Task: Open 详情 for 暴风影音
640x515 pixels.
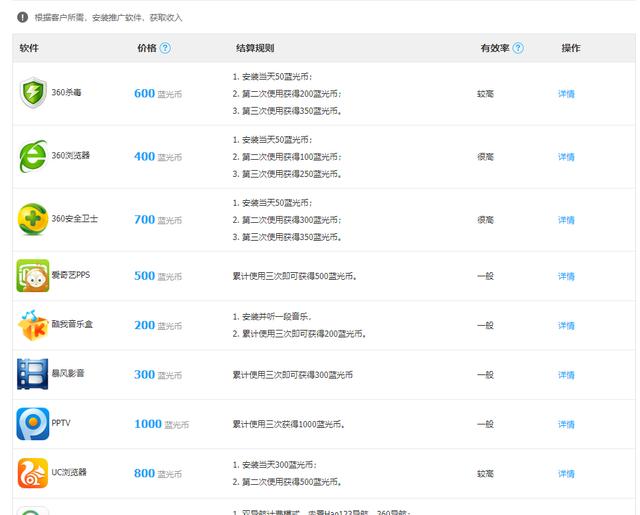Action: (566, 375)
